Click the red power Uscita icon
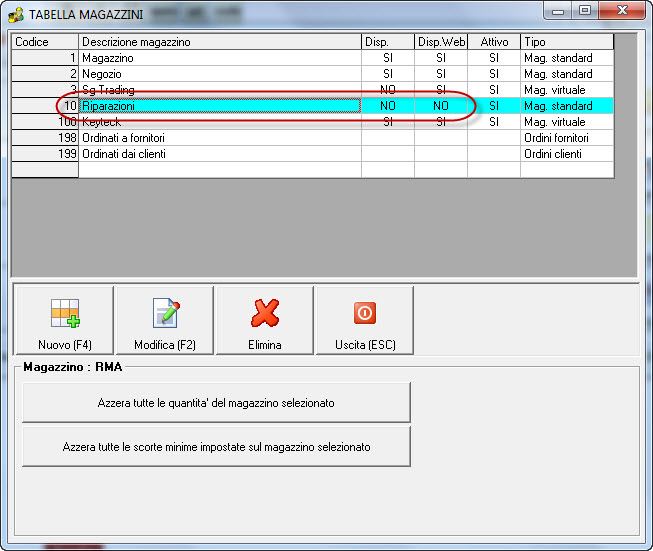 (365, 313)
